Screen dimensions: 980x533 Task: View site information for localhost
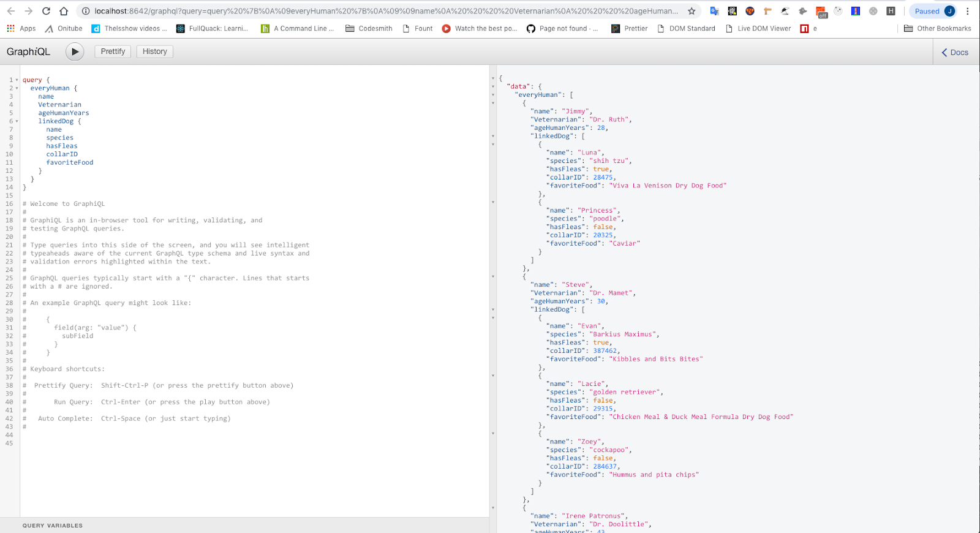tap(86, 11)
